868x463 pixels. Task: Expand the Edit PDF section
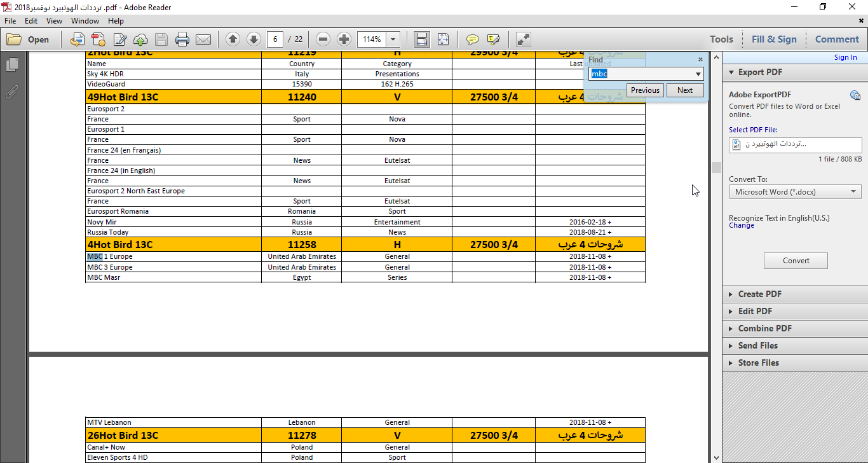click(x=795, y=311)
